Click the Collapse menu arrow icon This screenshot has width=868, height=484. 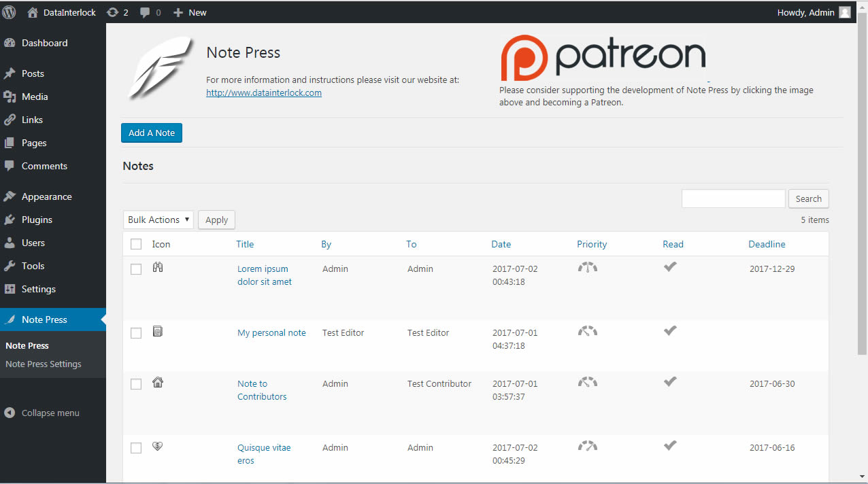pos(10,413)
